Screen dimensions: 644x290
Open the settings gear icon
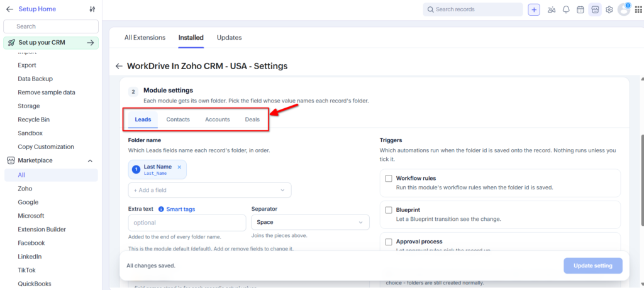[609, 9]
